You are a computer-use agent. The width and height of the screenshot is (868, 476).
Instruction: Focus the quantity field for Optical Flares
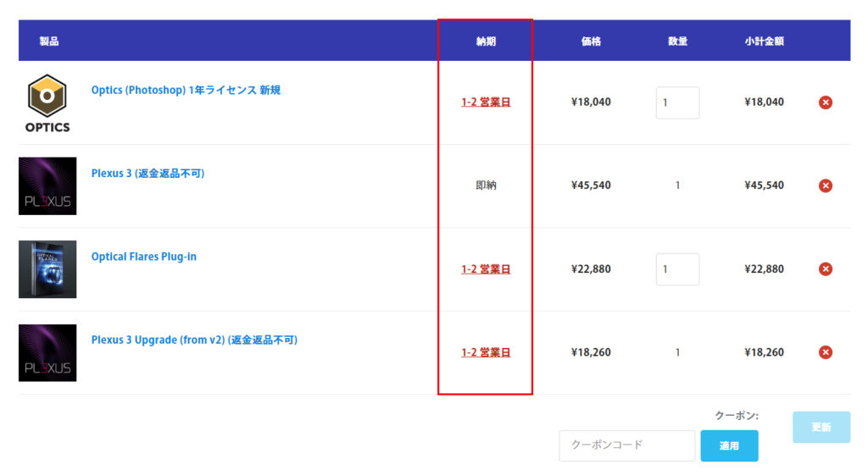(677, 269)
